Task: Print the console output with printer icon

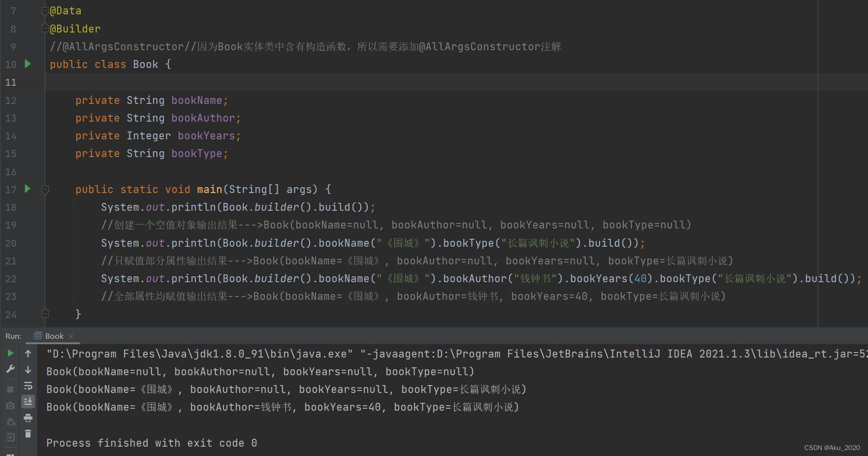Action: [x=28, y=419]
